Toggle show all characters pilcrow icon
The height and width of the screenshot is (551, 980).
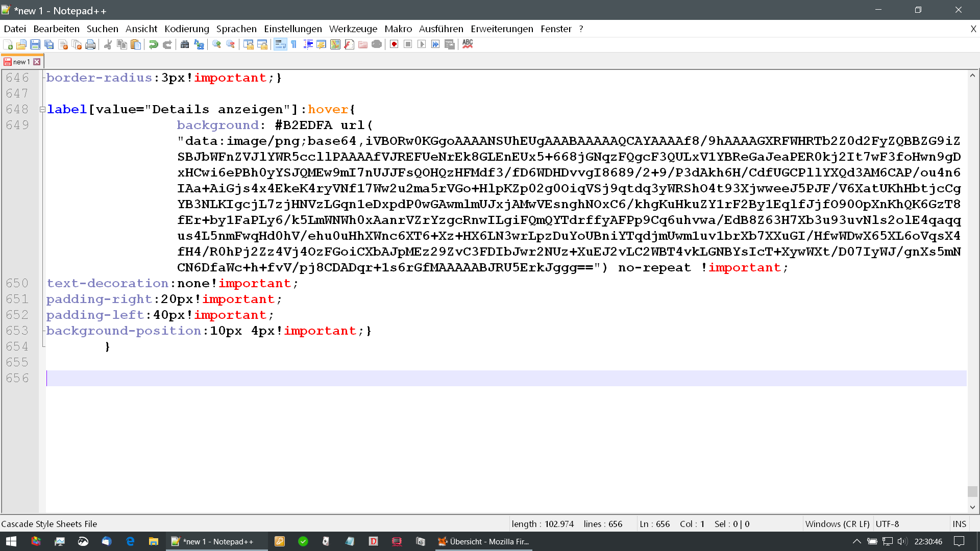(294, 45)
